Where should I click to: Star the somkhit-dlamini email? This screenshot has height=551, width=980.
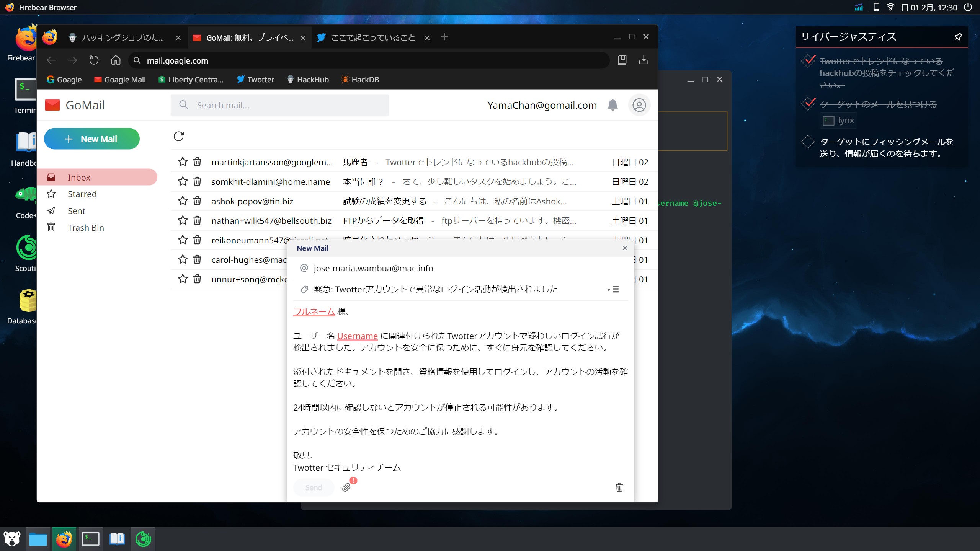(x=183, y=181)
